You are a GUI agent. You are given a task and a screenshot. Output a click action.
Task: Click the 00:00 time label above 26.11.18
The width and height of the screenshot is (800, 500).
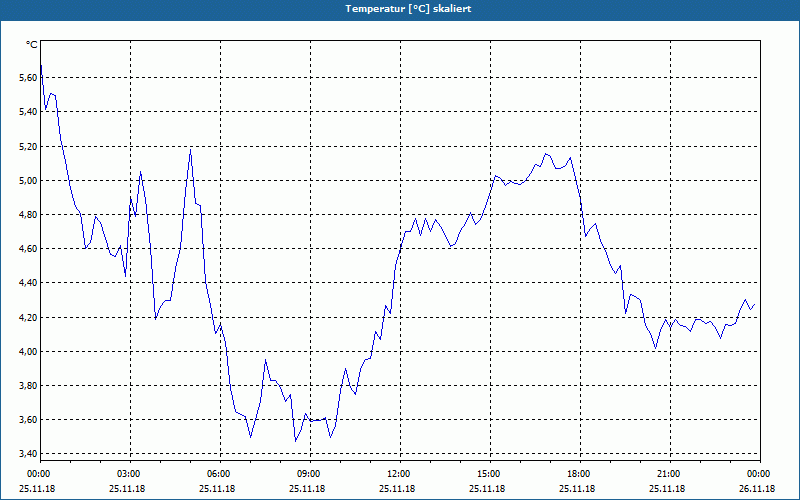[x=758, y=474]
